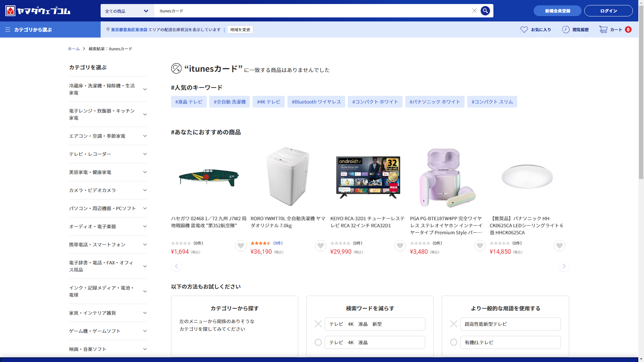Viewport: 644px width, 362px height.
Task: Click the 新規会員登録 button
Action: [x=557, y=11]
